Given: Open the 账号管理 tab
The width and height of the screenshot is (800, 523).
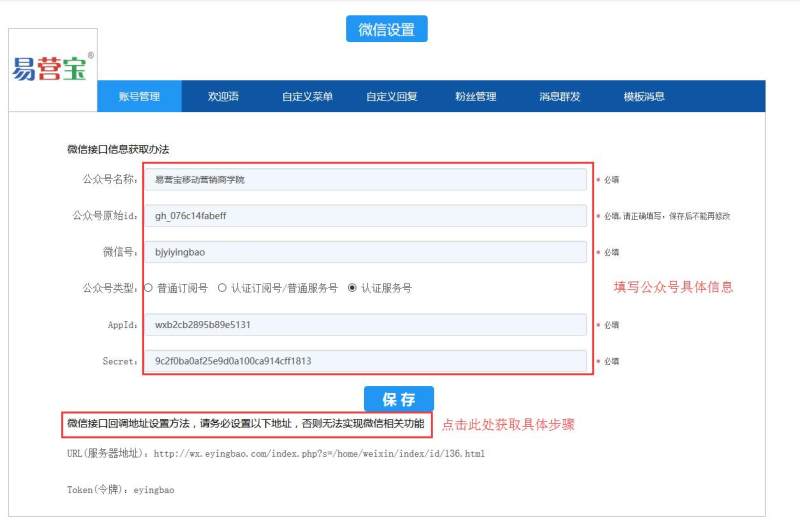Looking at the screenshot, I should tap(139, 97).
